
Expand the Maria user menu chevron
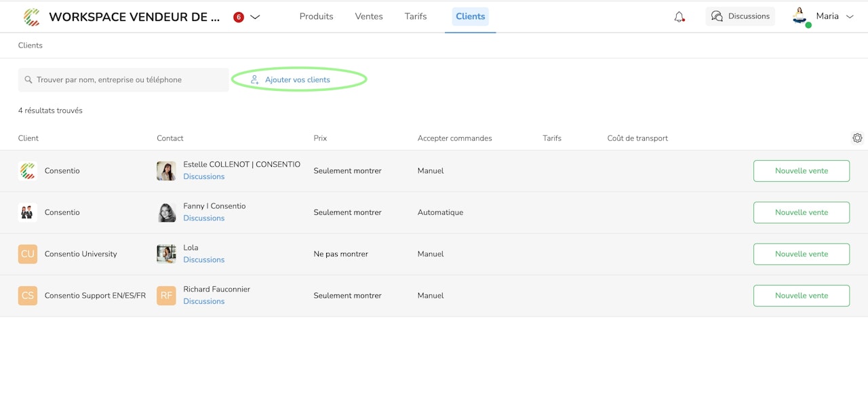click(850, 17)
